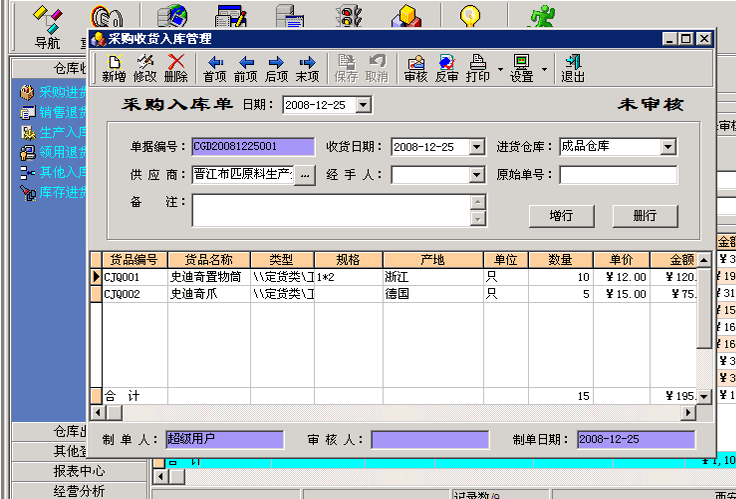The height and width of the screenshot is (499, 736).
Task: Click the stacked-documents icon in the main toolbar
Action: point(291,15)
